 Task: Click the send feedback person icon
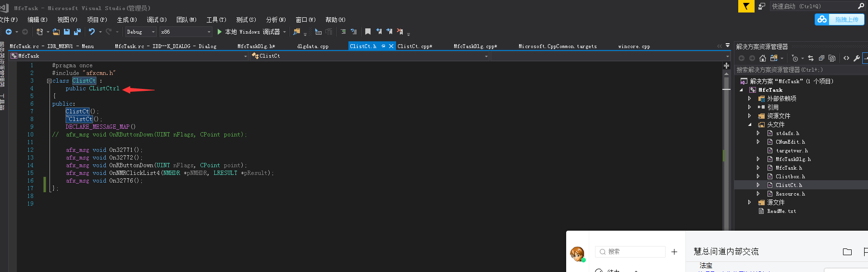pyautogui.click(x=762, y=6)
